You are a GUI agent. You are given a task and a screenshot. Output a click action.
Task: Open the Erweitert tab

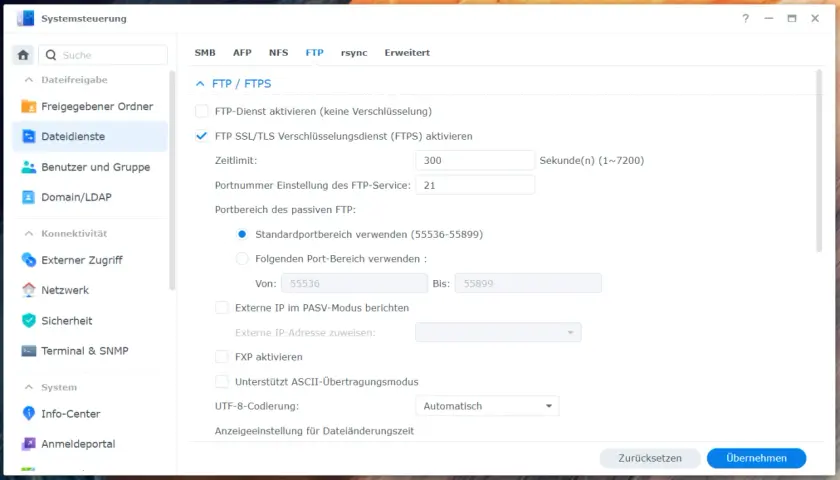click(407, 52)
